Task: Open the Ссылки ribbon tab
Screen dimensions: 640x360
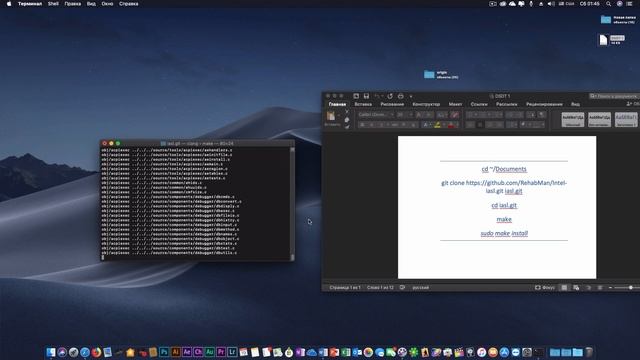Action: 479,104
